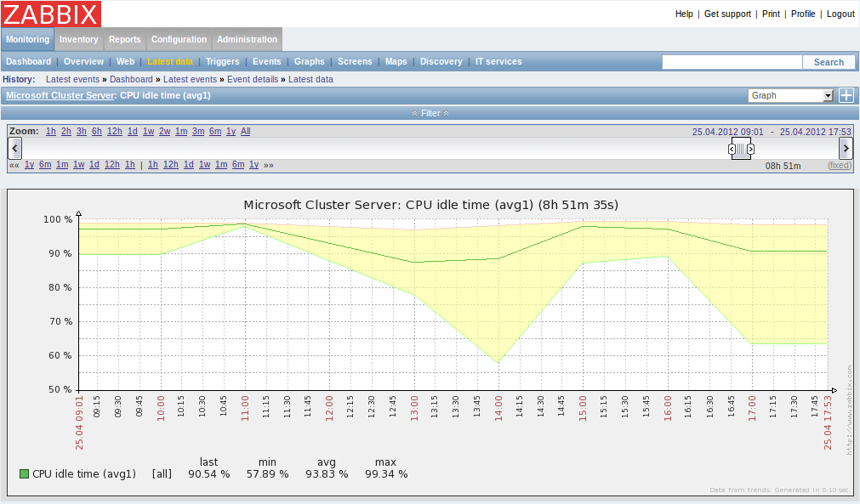Viewport: 860px width, 504px height.
Task: Click the left arrow of the time scrollbar
Action: [14, 148]
